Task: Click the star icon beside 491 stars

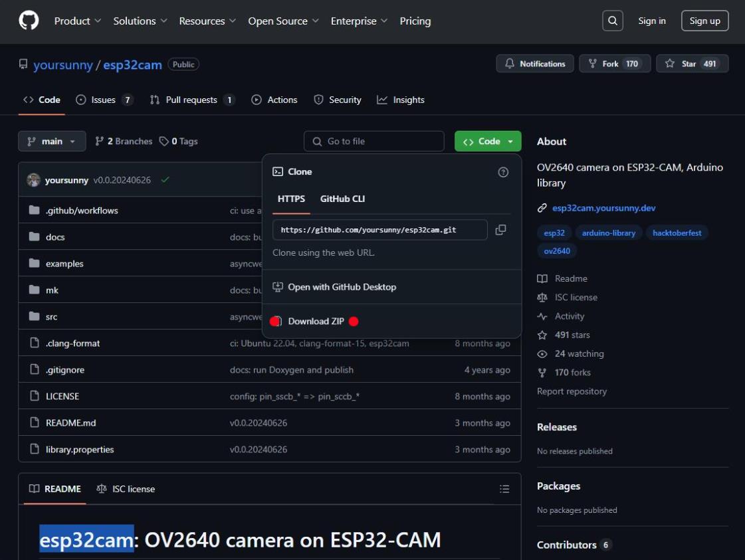Action: [x=542, y=335]
